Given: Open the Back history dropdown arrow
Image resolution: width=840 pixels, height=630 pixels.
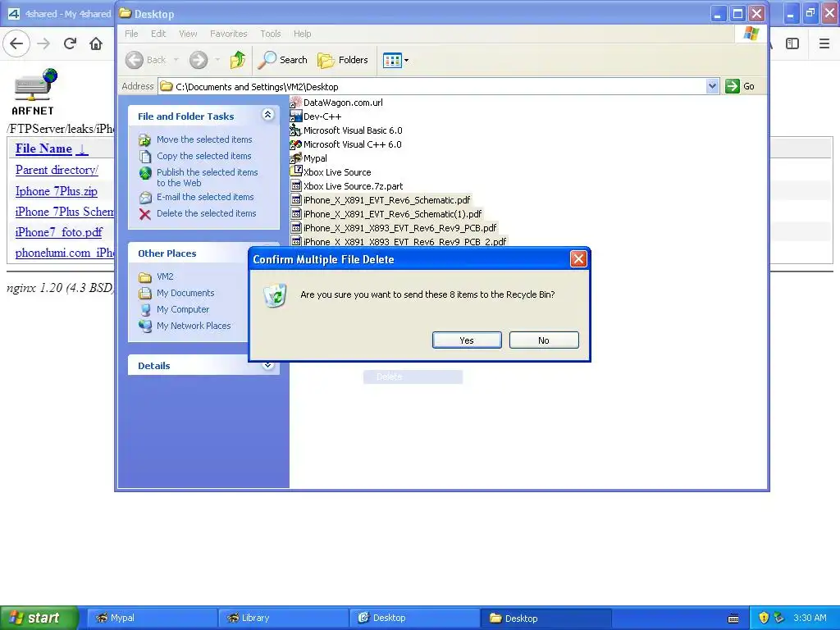Looking at the screenshot, I should tap(176, 60).
